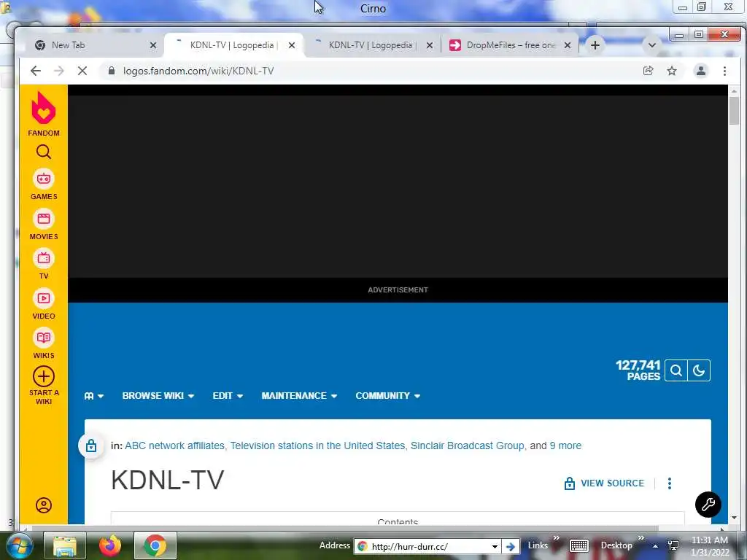Bookmark this page with star icon

(x=672, y=71)
